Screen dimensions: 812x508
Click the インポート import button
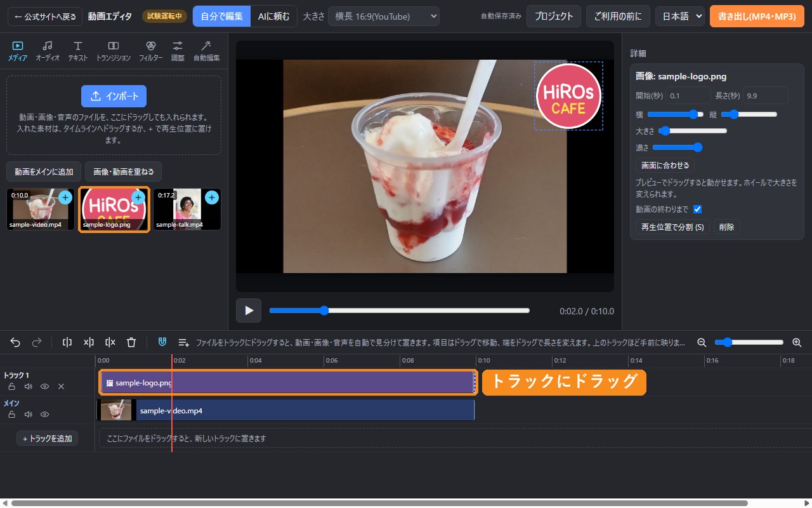(114, 96)
